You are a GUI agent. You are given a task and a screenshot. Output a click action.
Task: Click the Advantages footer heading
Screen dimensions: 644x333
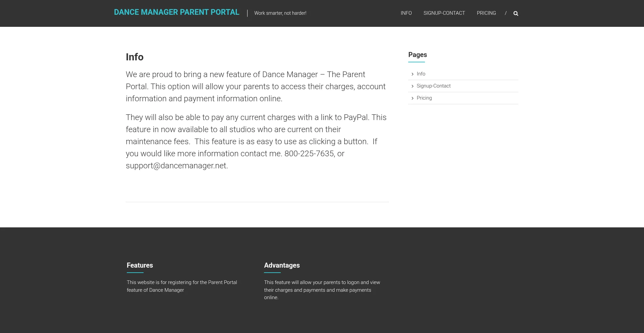point(282,265)
